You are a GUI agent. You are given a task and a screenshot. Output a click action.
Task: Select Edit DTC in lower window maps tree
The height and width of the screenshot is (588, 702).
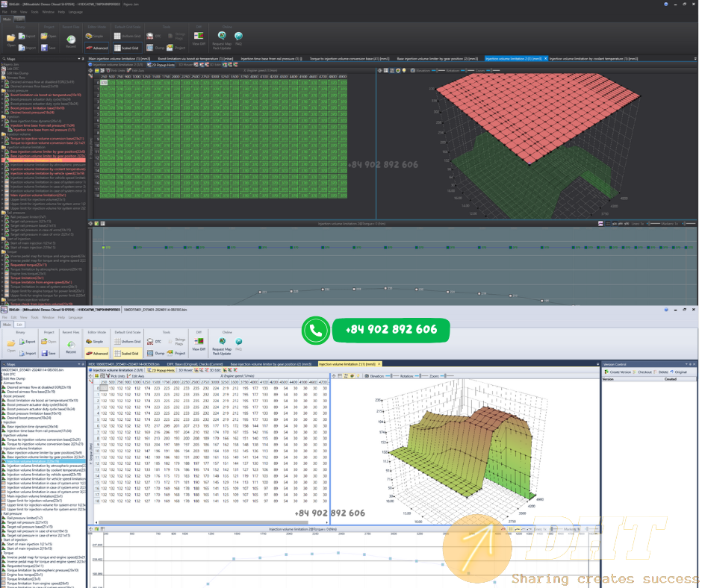[10, 374]
